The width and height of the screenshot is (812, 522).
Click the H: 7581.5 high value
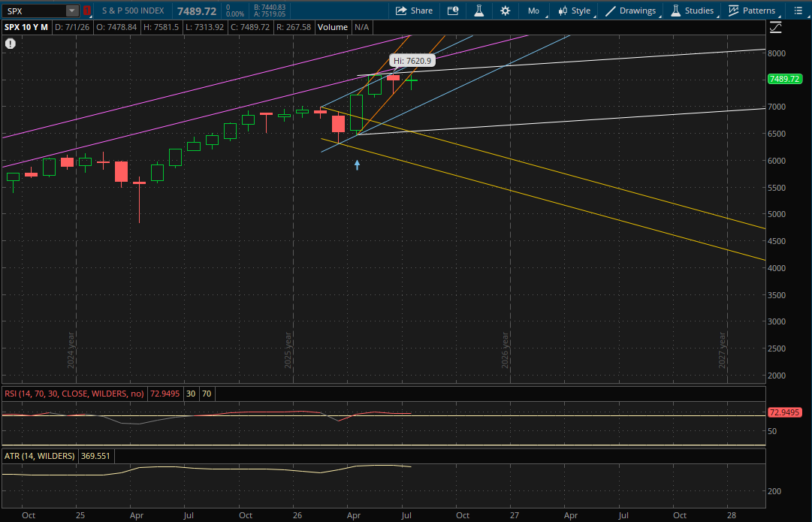[x=161, y=27]
